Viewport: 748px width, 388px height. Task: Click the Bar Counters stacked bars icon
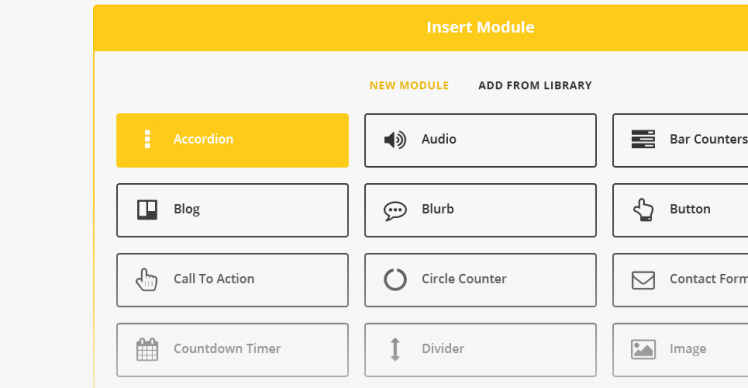coord(643,139)
